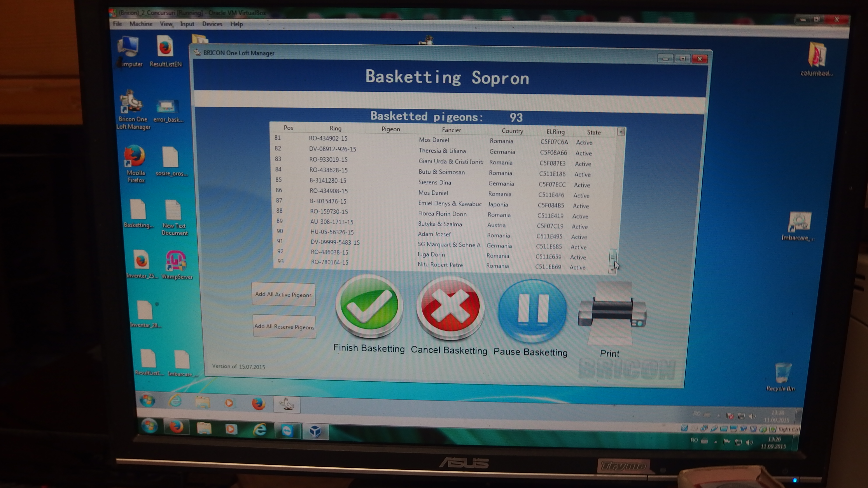The image size is (868, 488).
Task: Open VirtualBox in host taskbar
Action: coord(315,431)
